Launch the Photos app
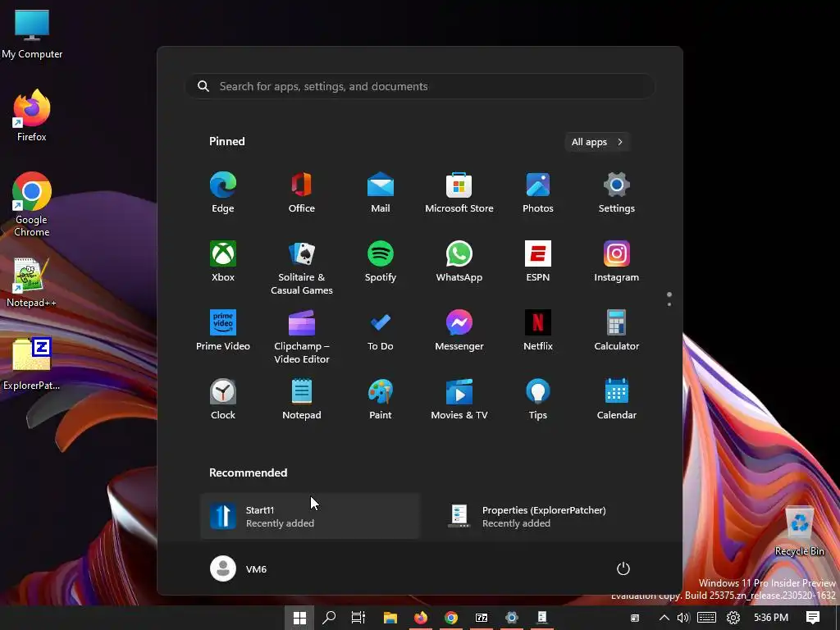 (538, 192)
